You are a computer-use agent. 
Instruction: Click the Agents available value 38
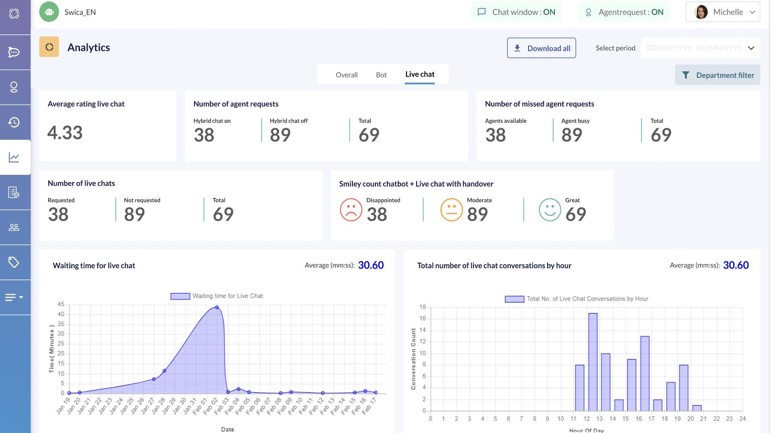[495, 135]
